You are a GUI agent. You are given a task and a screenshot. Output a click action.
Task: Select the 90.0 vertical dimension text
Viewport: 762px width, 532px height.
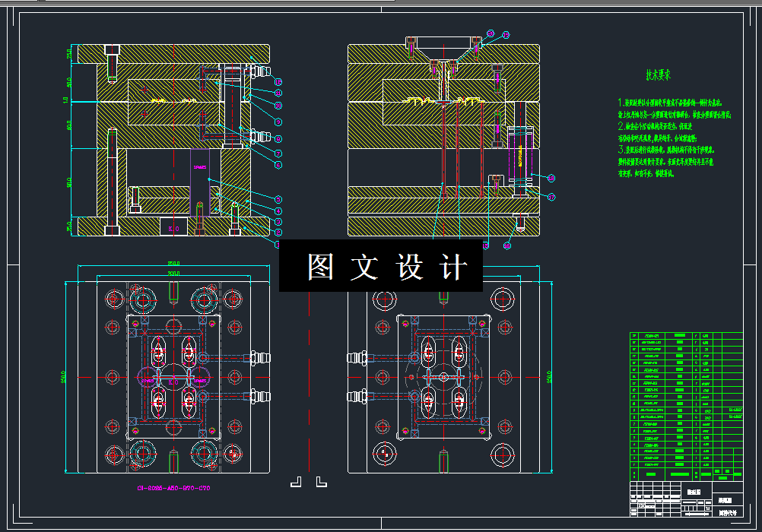(69, 182)
